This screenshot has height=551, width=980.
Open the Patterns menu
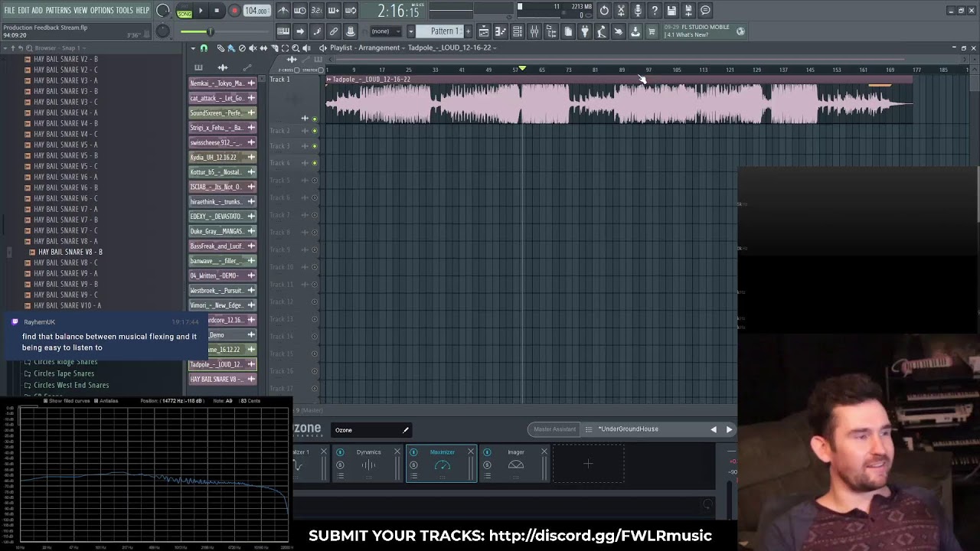click(58, 10)
